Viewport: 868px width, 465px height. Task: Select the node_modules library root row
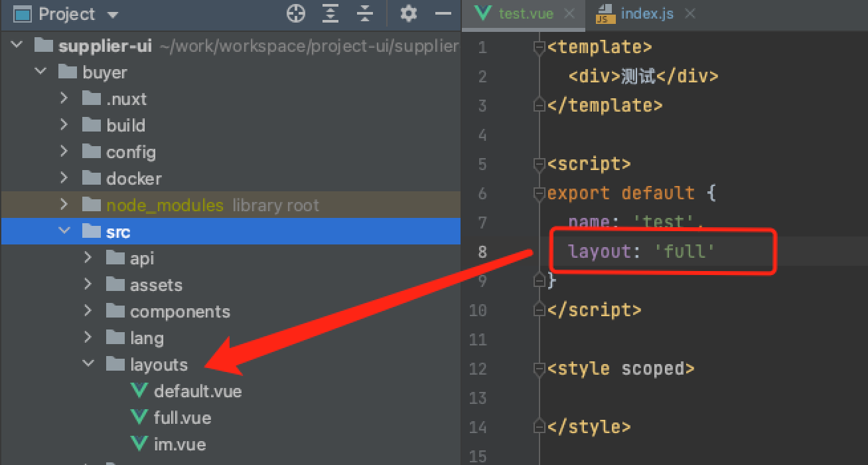[230, 205]
